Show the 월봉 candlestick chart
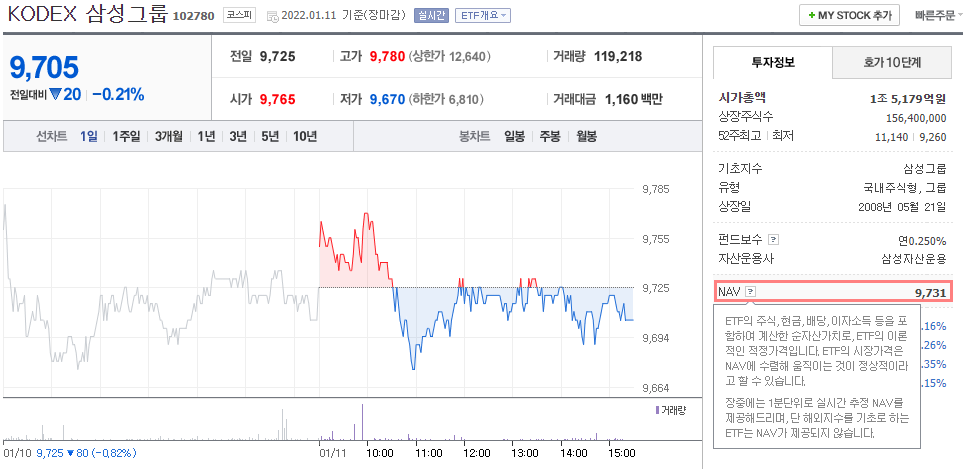 [x=586, y=136]
